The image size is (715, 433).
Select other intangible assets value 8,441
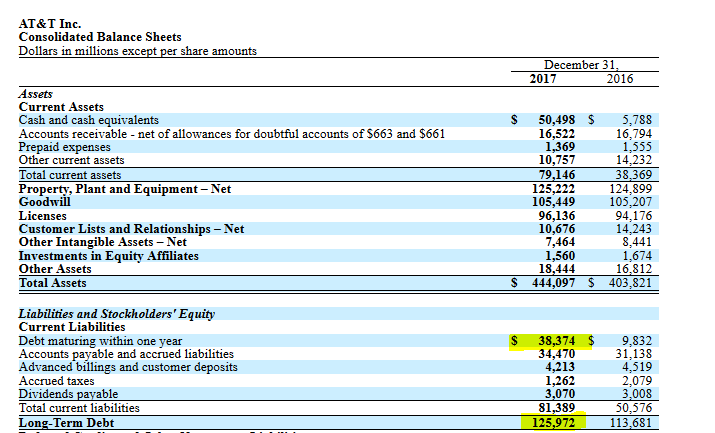pyautogui.click(x=637, y=242)
